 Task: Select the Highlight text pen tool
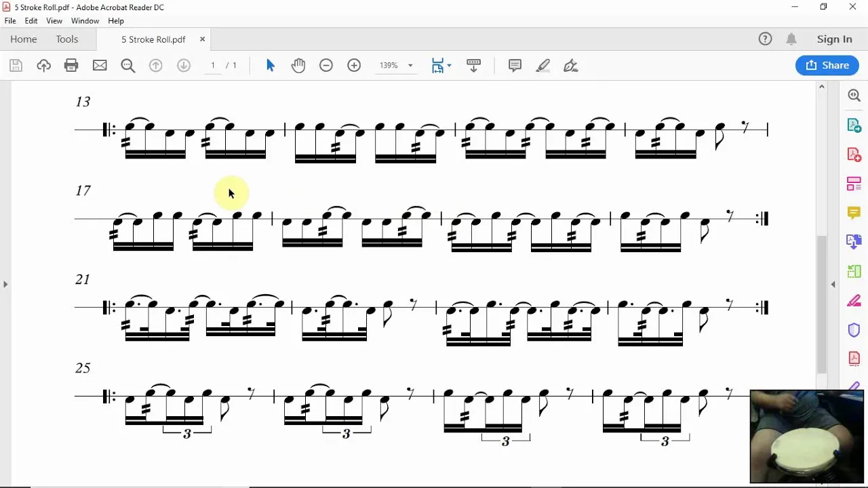point(543,66)
